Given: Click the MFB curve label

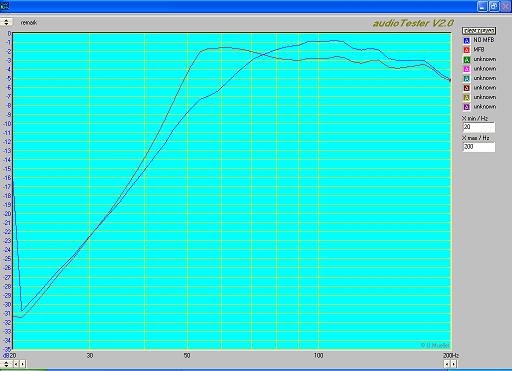Looking at the screenshot, I should [x=479, y=50].
